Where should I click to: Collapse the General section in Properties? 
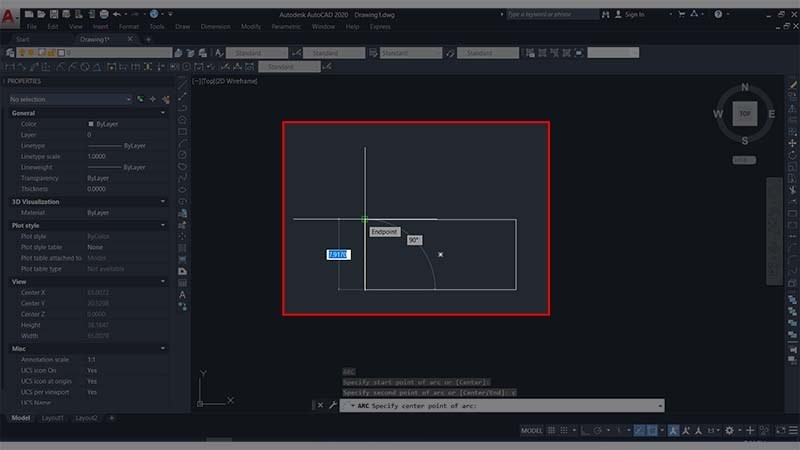click(x=163, y=113)
